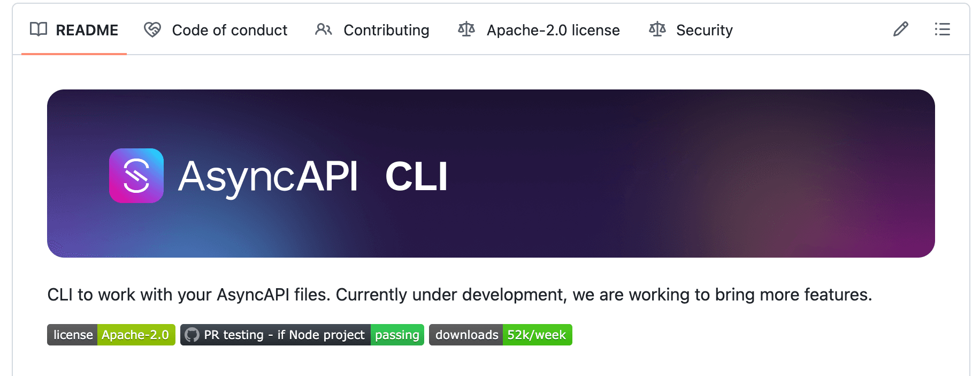Open the outline table of contents icon
The height and width of the screenshot is (376, 980).
pos(942,29)
